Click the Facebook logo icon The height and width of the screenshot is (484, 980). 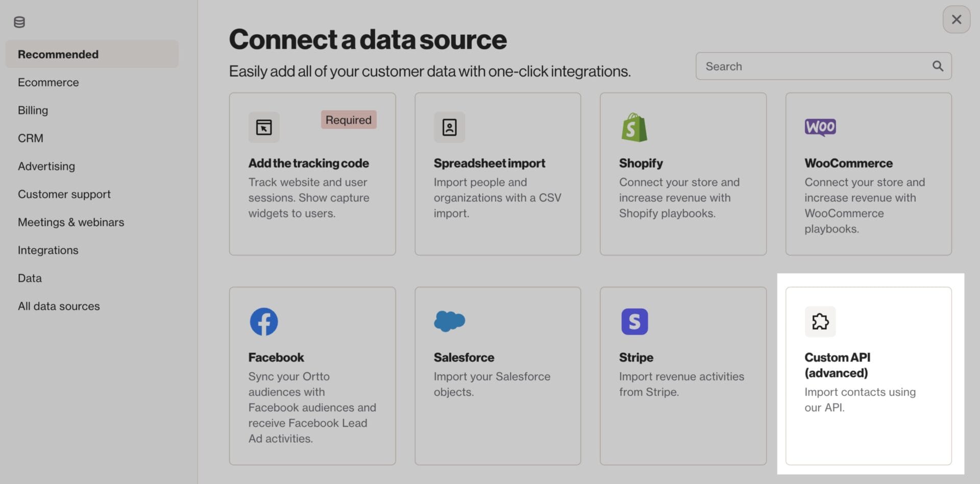[264, 322]
